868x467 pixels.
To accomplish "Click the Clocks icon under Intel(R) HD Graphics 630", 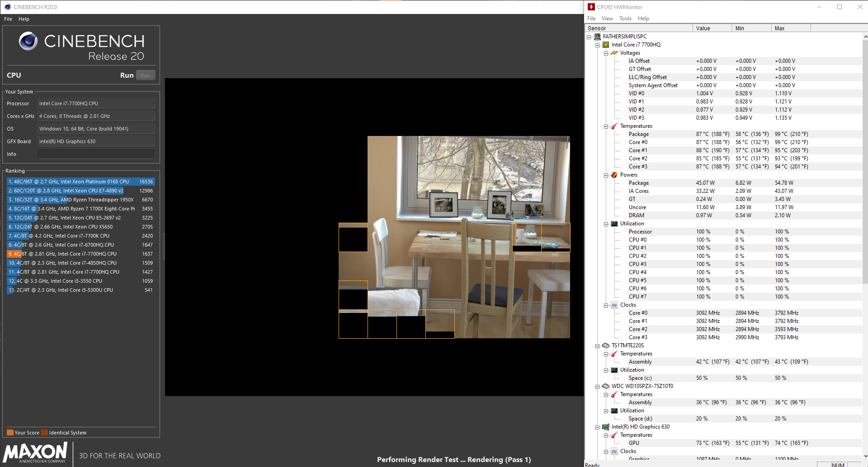I will coord(614,451).
